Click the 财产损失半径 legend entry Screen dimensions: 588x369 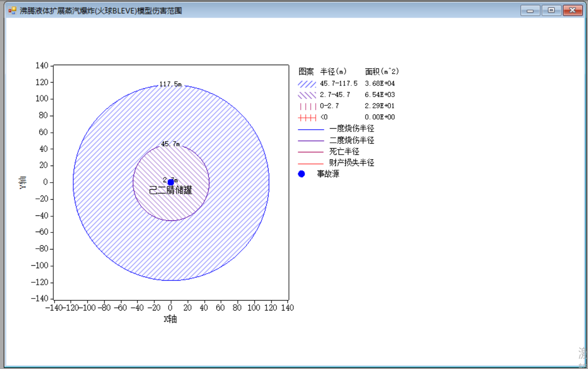click(336, 163)
